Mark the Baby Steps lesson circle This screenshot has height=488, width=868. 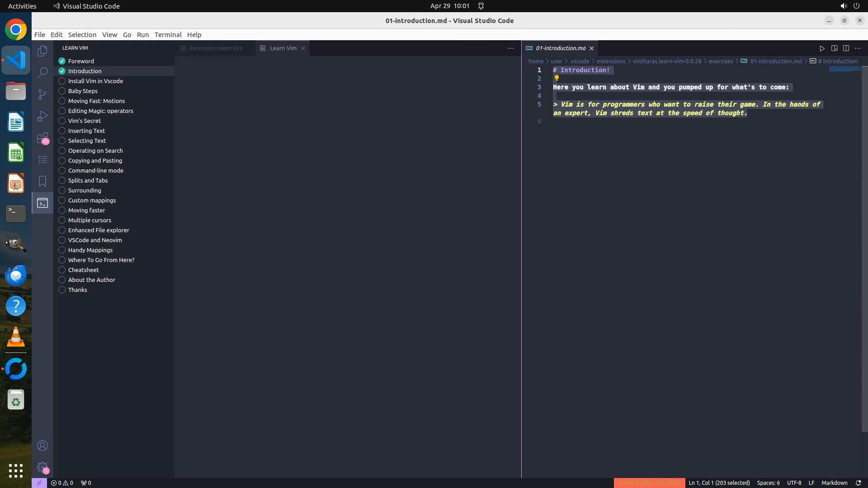pyautogui.click(x=62, y=91)
